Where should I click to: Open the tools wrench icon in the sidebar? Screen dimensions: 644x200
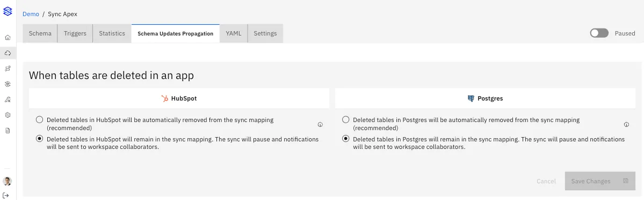[8, 99]
